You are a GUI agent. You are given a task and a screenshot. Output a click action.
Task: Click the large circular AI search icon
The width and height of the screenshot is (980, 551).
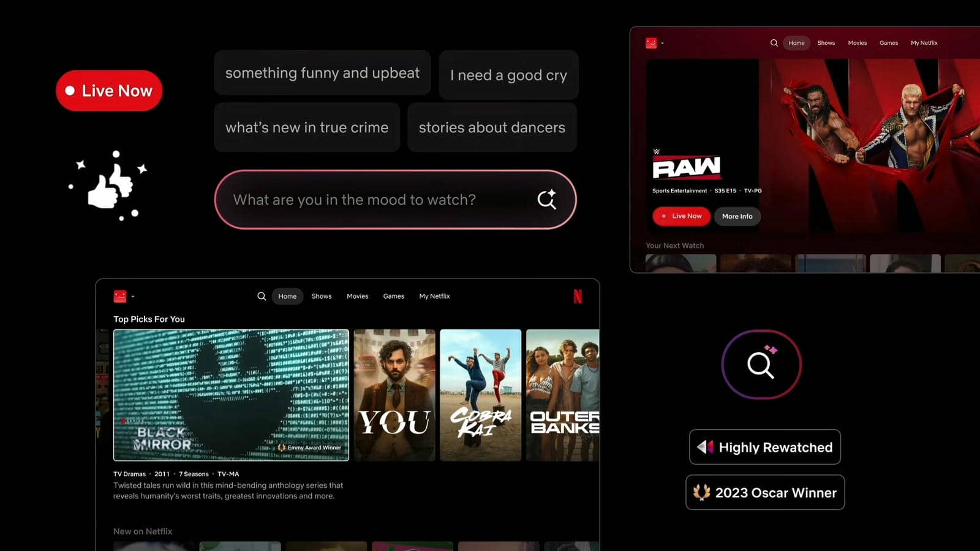pyautogui.click(x=761, y=364)
